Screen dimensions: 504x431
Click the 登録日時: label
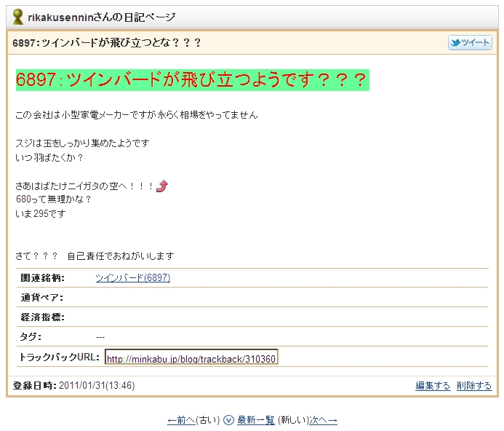tap(35, 385)
